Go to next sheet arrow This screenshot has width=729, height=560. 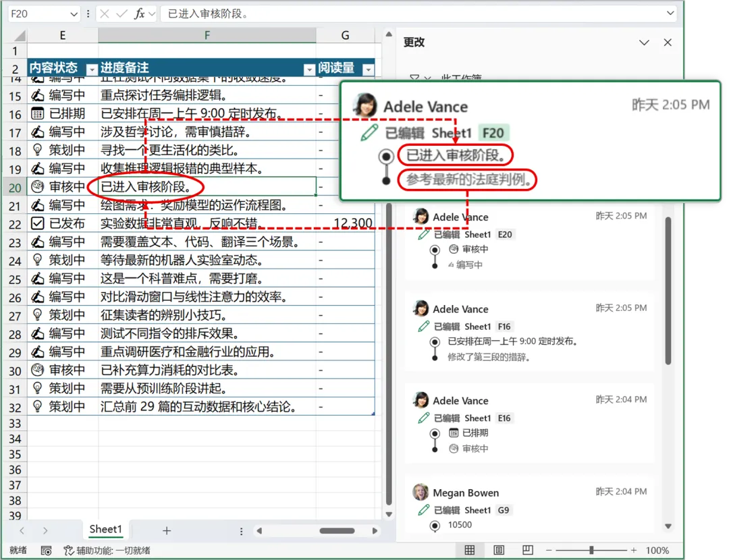pyautogui.click(x=45, y=530)
